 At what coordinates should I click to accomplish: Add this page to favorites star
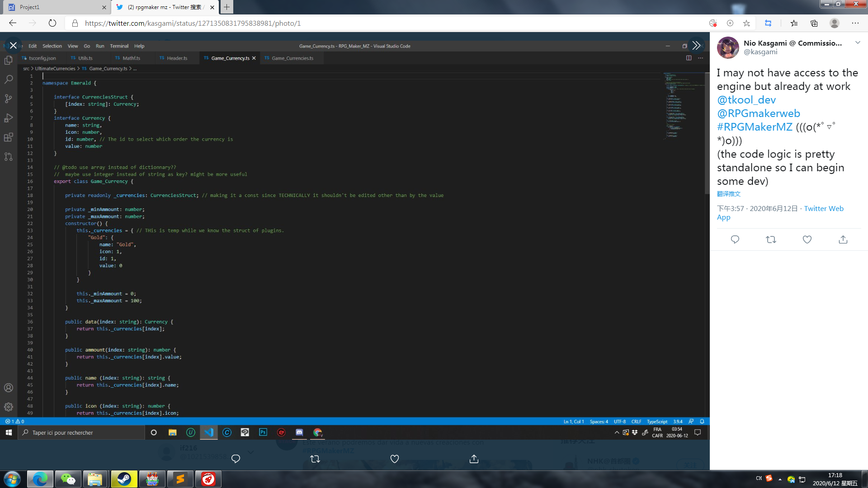pyautogui.click(x=746, y=23)
